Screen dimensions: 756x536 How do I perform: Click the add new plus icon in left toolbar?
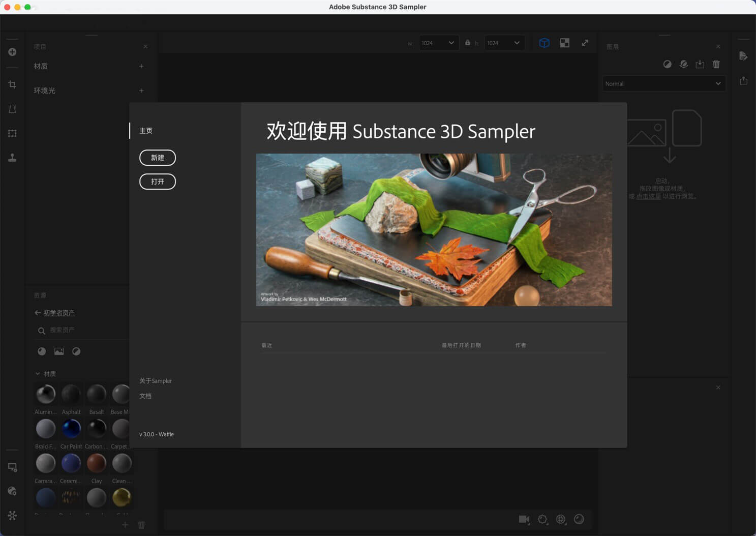pyautogui.click(x=12, y=52)
